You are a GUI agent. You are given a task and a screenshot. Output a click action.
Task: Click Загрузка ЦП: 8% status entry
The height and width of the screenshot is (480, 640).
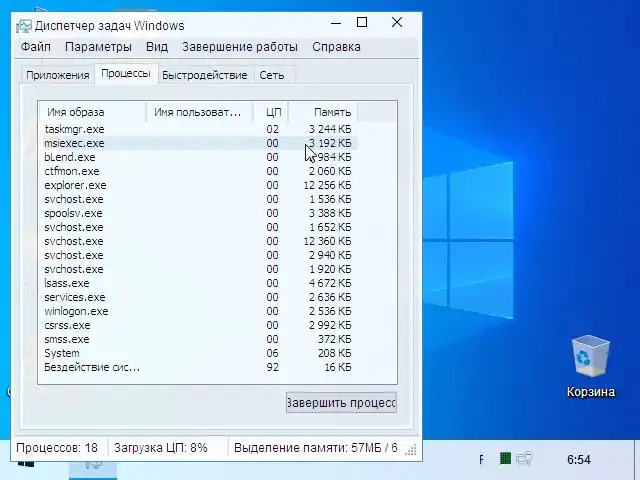point(161,448)
